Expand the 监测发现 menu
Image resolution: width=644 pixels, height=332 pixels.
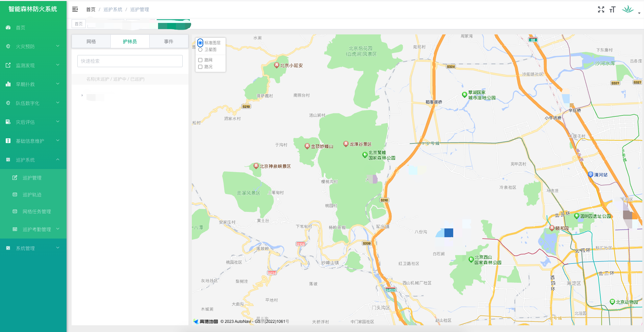point(58,65)
